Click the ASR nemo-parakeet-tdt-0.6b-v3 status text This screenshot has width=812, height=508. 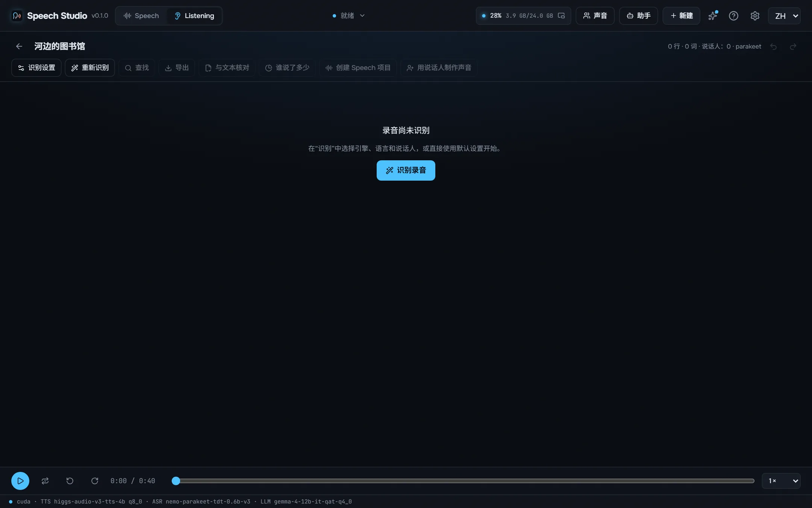[x=201, y=502]
